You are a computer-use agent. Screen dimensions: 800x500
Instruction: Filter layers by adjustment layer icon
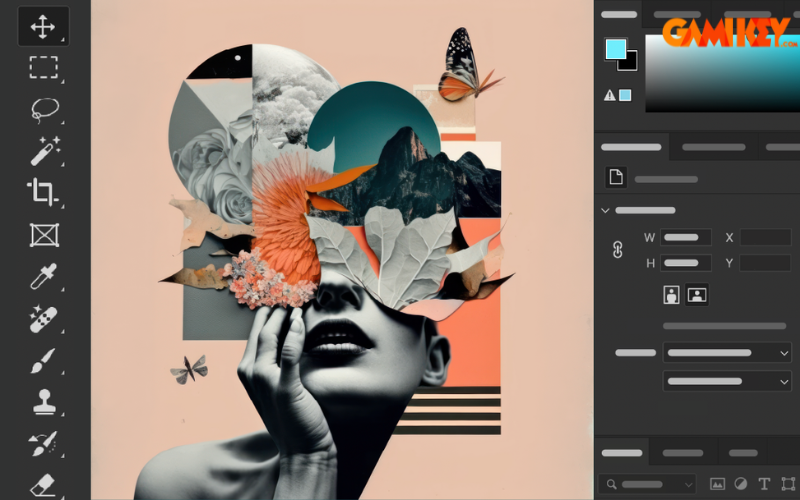[x=740, y=484]
